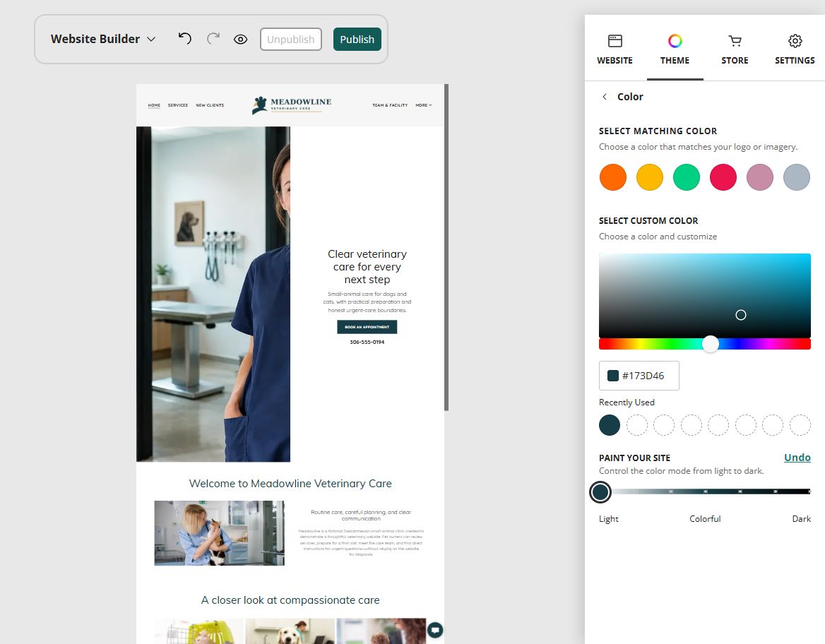The width and height of the screenshot is (825, 644).
Task: Click the Colorful label
Action: 705,519
